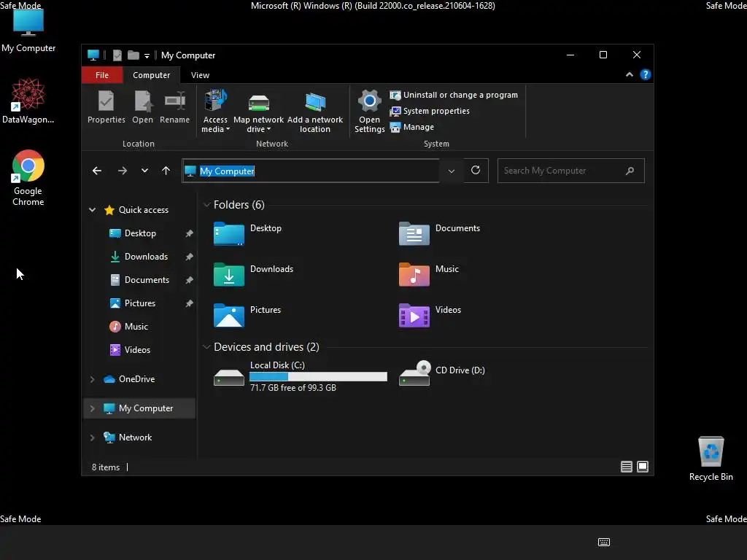Go up one level arrow
The height and width of the screenshot is (560, 747).
[166, 171]
